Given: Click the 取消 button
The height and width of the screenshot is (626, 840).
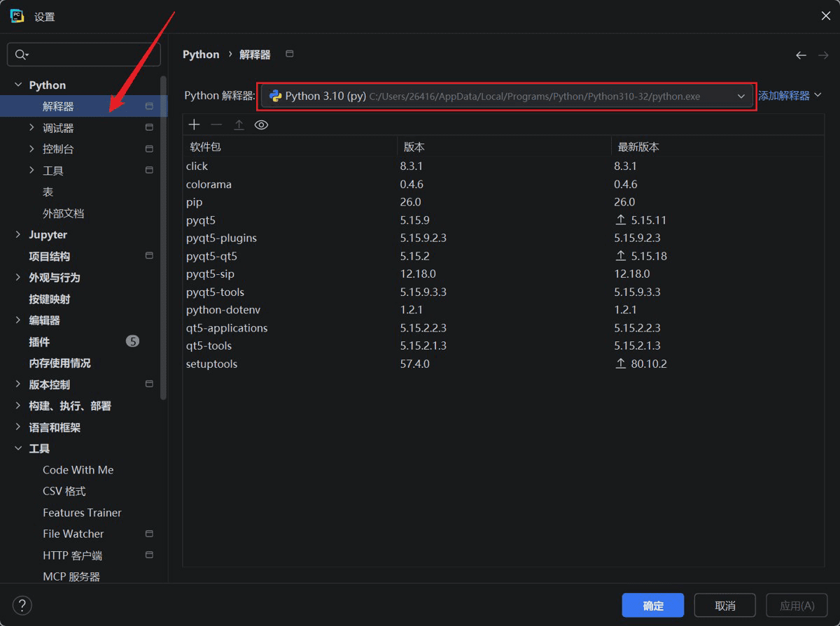Looking at the screenshot, I should click(725, 605).
